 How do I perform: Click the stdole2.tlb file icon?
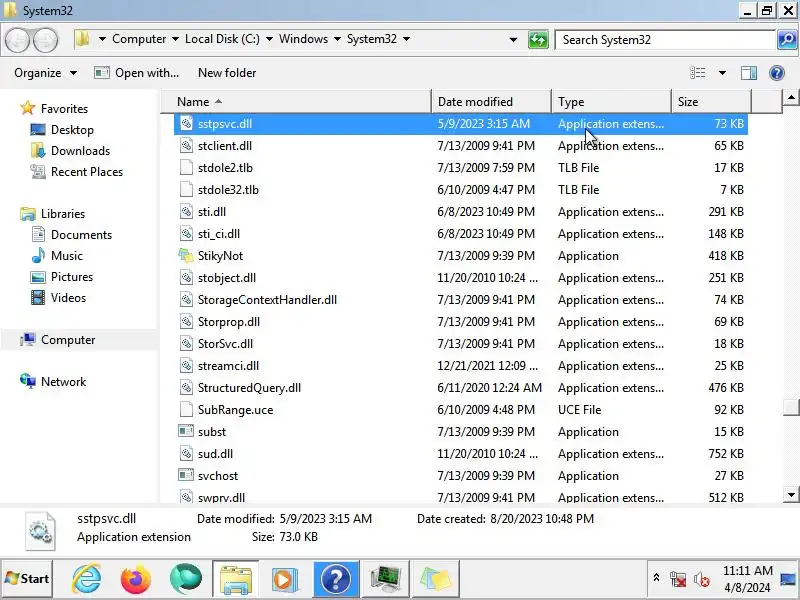click(x=186, y=168)
